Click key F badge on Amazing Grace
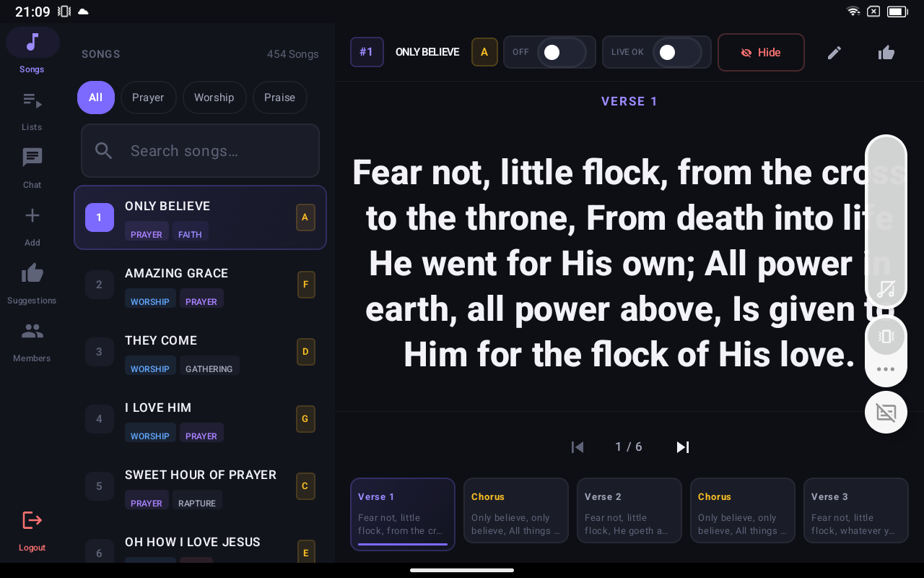This screenshot has height=578, width=924. (x=306, y=285)
